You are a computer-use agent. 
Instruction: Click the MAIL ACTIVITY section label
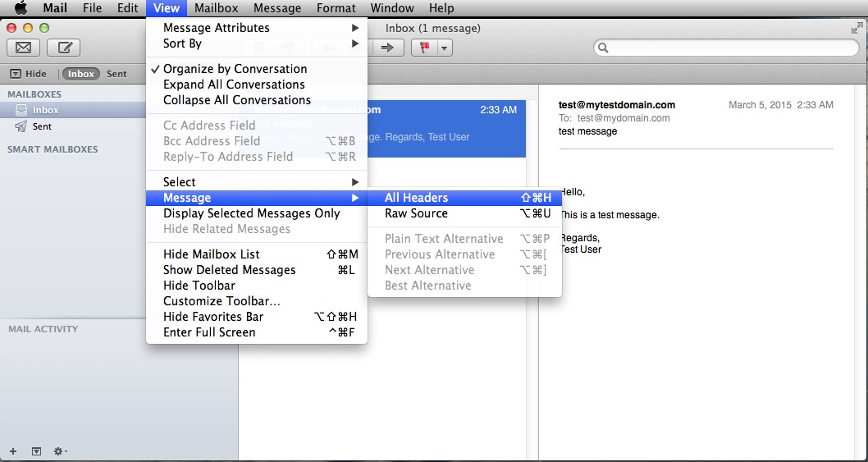[x=43, y=328]
